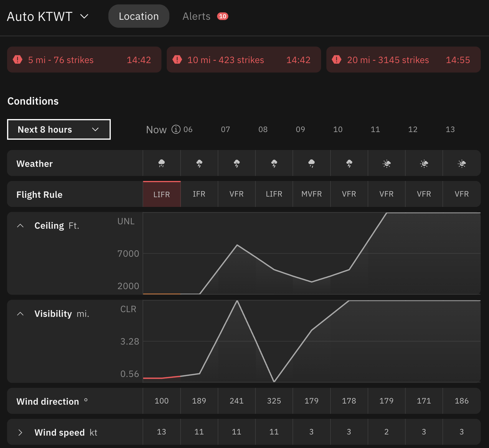Click wind speed value 2
This screenshot has height=448, width=489.
pos(386,432)
